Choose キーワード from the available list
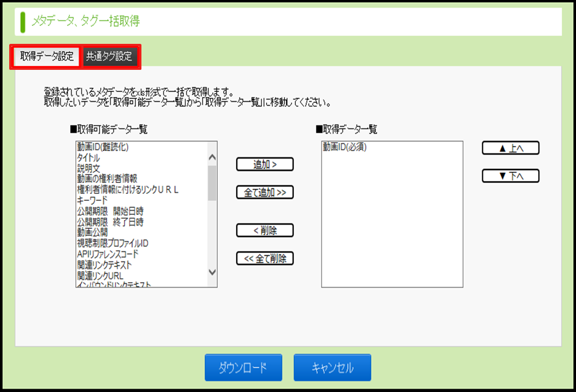This screenshot has height=392, width=576. (92, 200)
